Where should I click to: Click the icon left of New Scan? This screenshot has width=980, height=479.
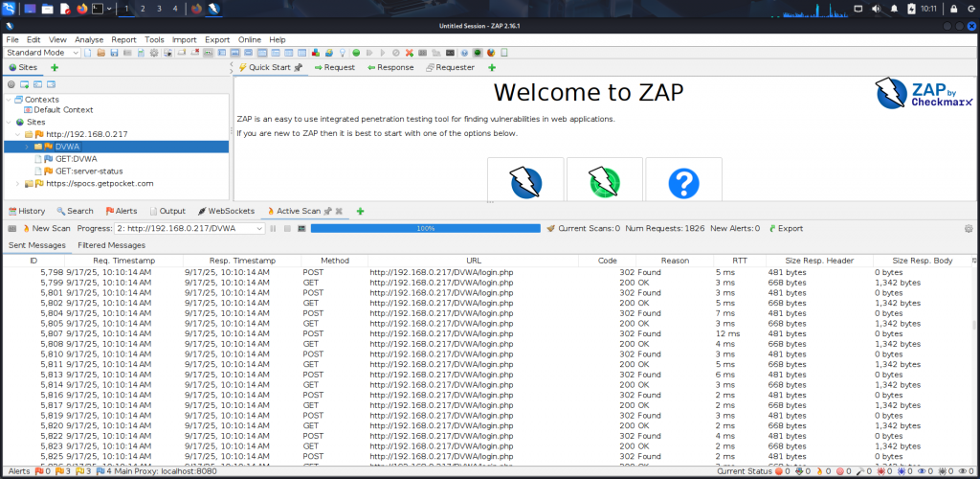click(x=11, y=229)
